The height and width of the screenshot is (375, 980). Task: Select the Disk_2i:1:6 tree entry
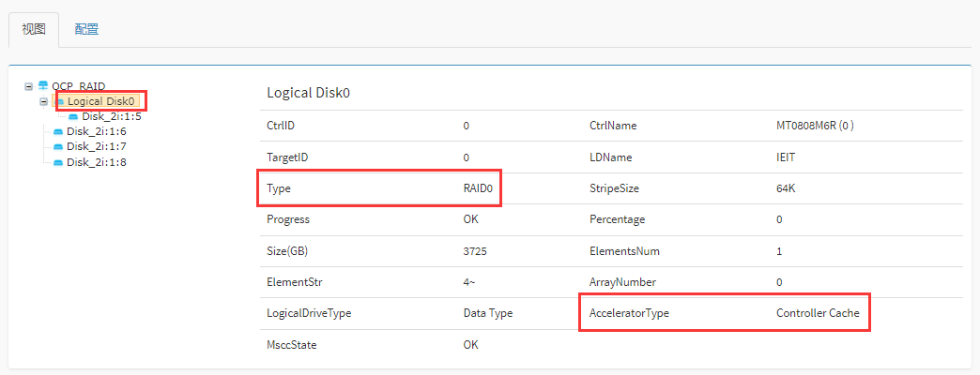(x=97, y=131)
